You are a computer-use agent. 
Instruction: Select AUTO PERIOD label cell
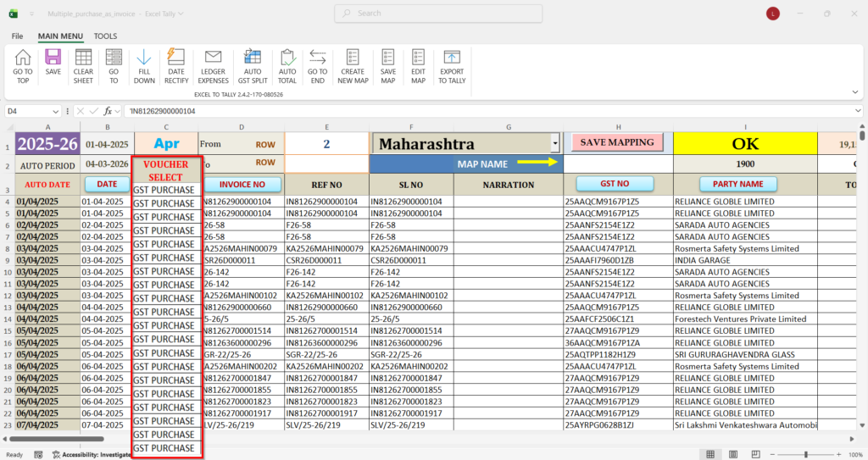pos(47,165)
